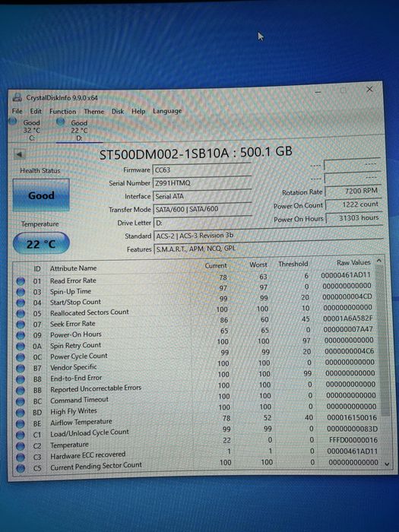Open the Disk menu

(x=118, y=111)
